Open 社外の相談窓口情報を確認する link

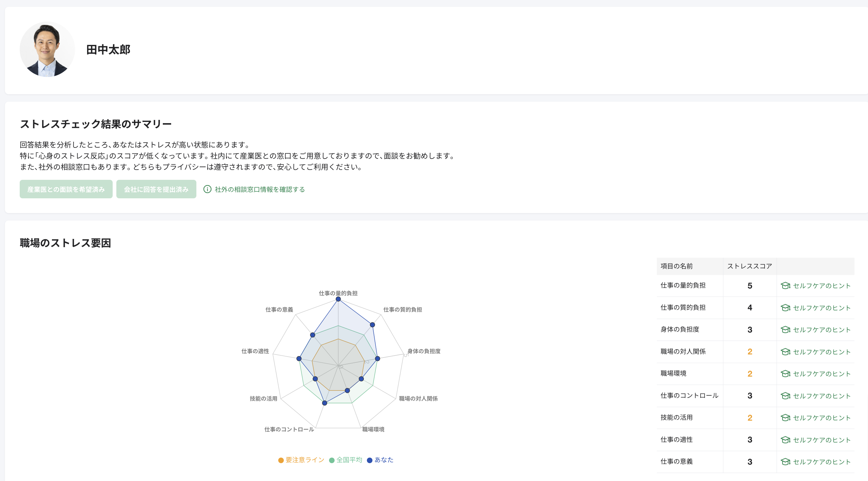(259, 189)
